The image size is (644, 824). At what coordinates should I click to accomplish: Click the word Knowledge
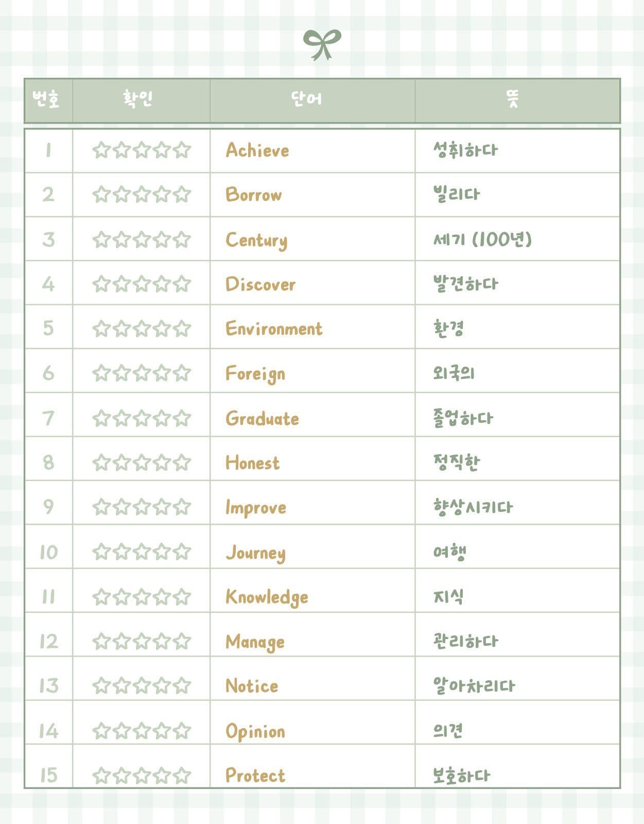coord(267,597)
